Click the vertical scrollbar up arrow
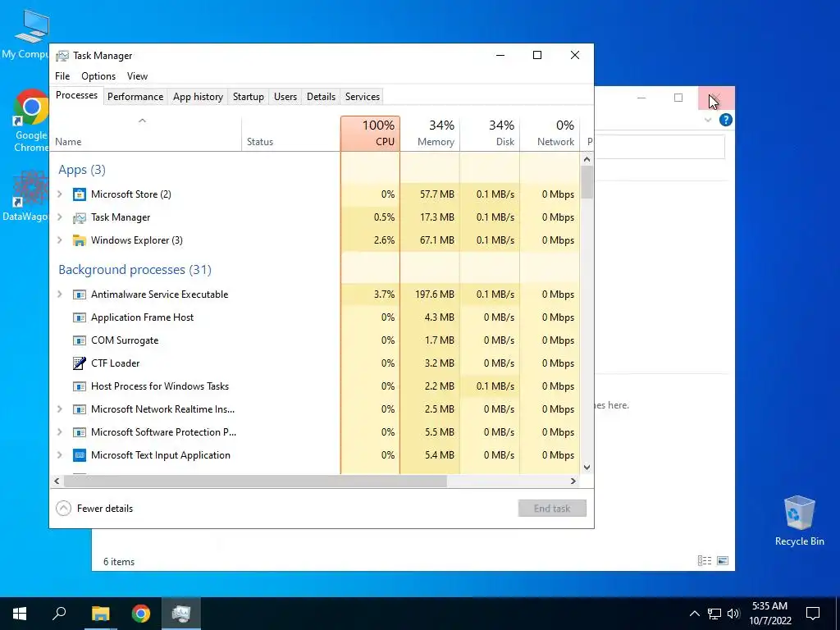The width and height of the screenshot is (840, 630). click(587, 159)
